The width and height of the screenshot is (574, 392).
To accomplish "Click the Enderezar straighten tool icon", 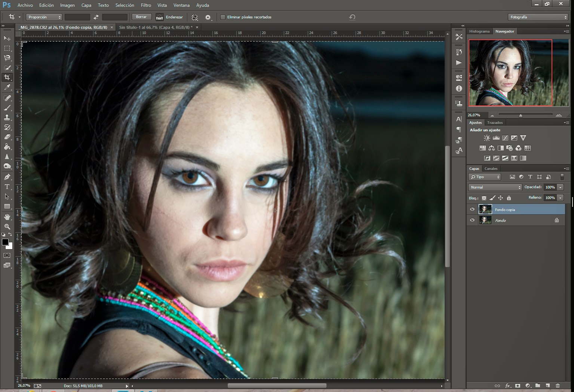I will tap(160, 17).
